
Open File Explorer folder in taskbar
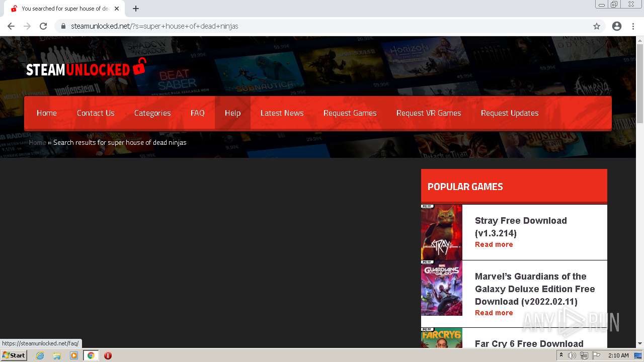[57, 355]
